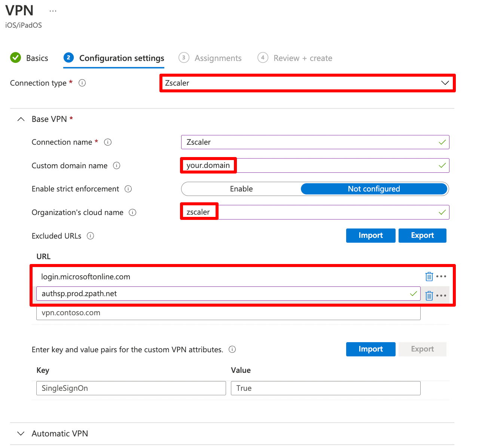Click the info icon for custom VPN attributes

pyautogui.click(x=232, y=349)
